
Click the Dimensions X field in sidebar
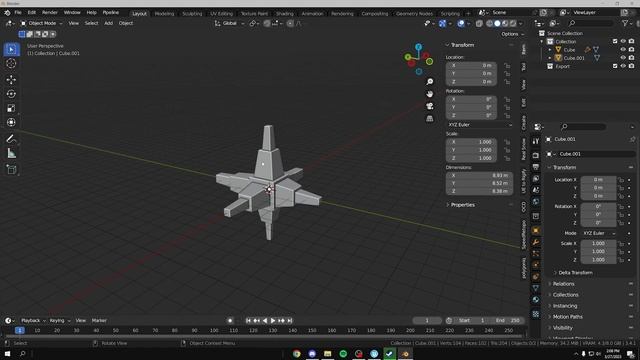click(479, 176)
